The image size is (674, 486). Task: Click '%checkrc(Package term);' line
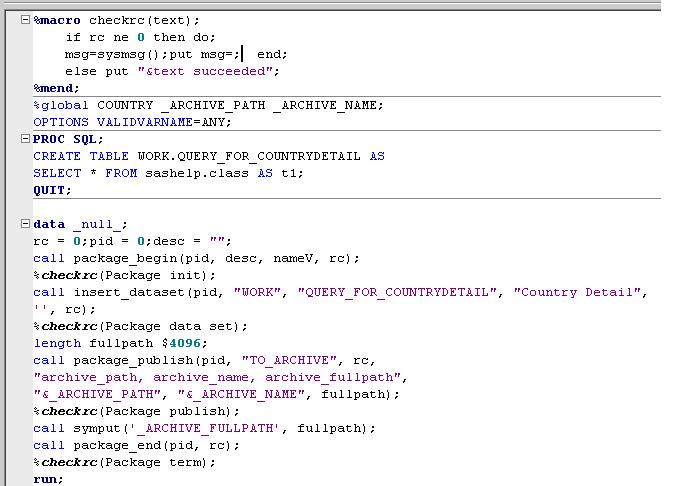click(125, 463)
